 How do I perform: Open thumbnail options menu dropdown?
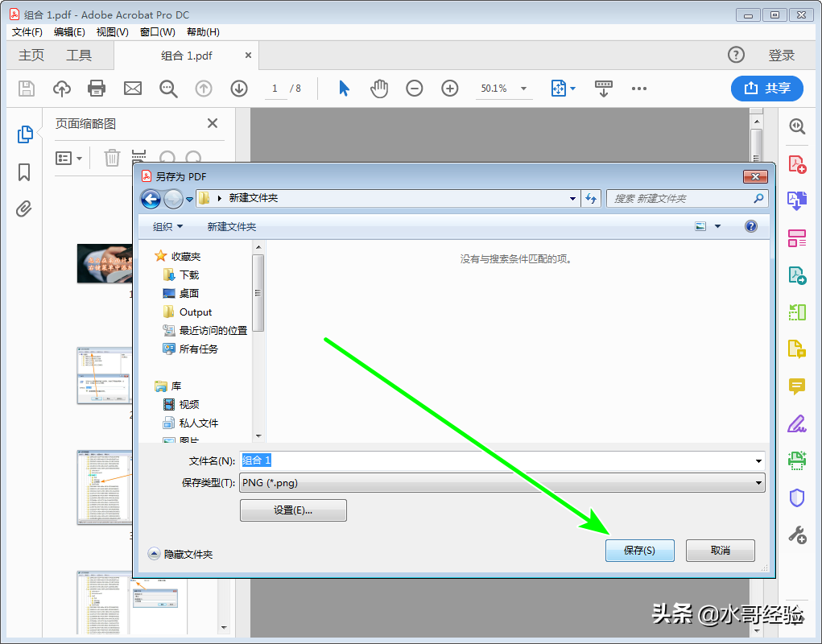tap(69, 158)
